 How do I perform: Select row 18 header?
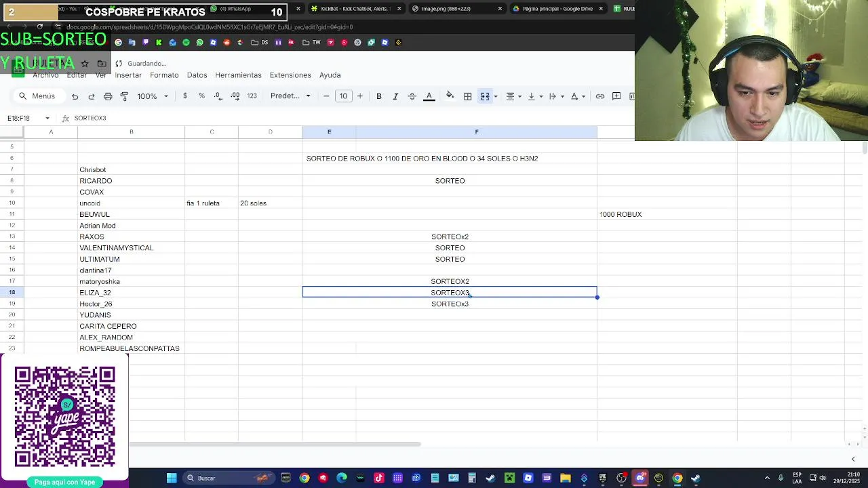pyautogui.click(x=12, y=293)
